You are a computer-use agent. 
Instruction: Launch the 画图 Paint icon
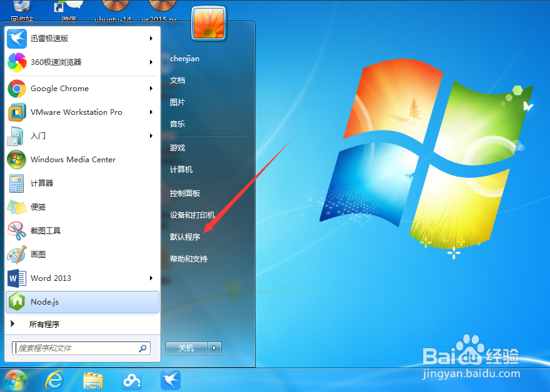[16, 255]
